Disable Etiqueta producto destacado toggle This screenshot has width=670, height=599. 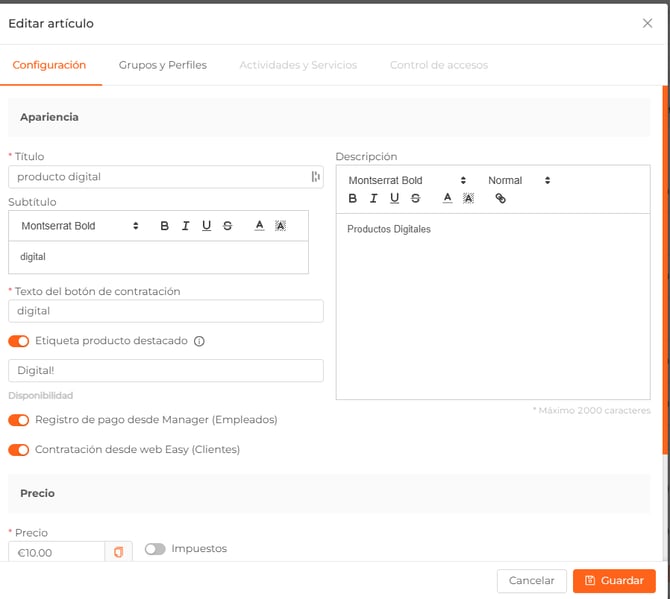[x=18, y=341]
